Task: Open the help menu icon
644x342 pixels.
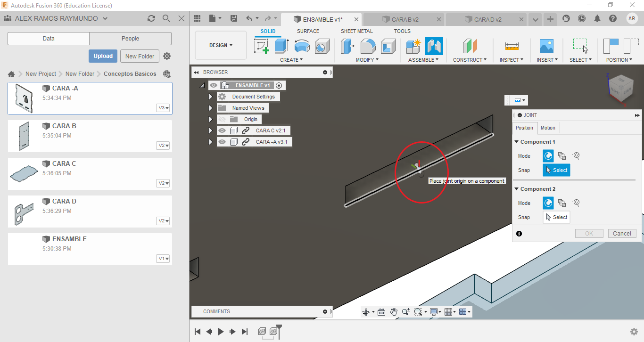Action: 612,18
